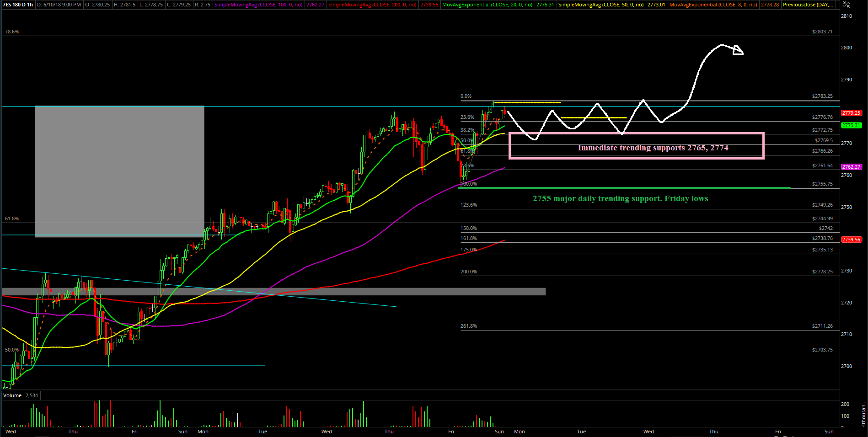Click the 2730 tick on price axis
The height and width of the screenshot is (437, 868).
(847, 271)
